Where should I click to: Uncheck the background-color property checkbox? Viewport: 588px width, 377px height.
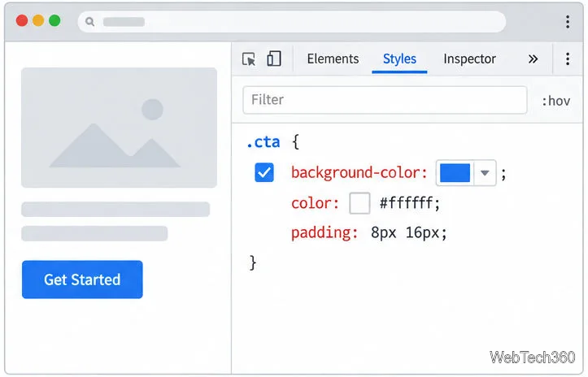pyautogui.click(x=264, y=172)
